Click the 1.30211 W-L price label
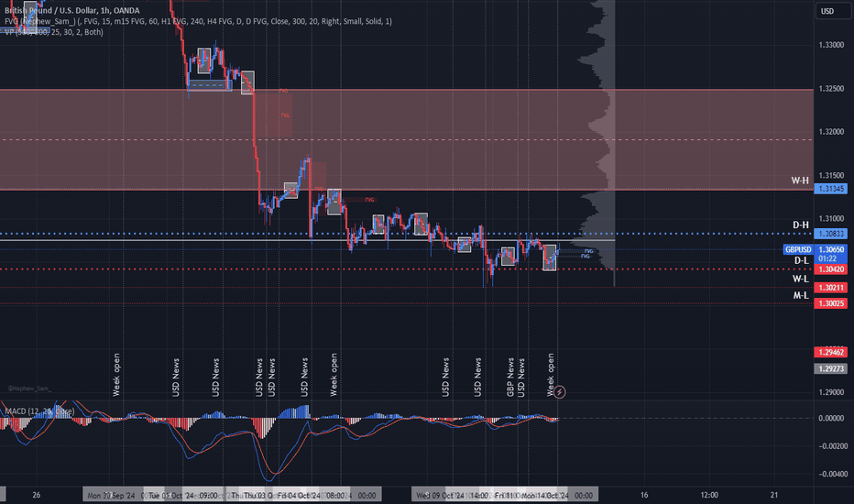 click(830, 287)
